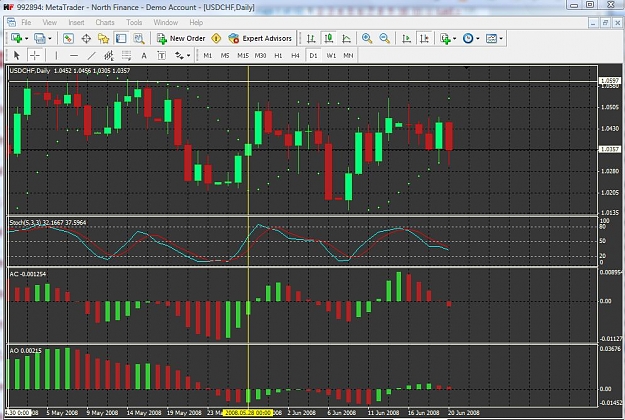Click the 11 Jun 2008 date label
Image resolution: width=625 pixels, height=420 pixels.
[x=383, y=412]
